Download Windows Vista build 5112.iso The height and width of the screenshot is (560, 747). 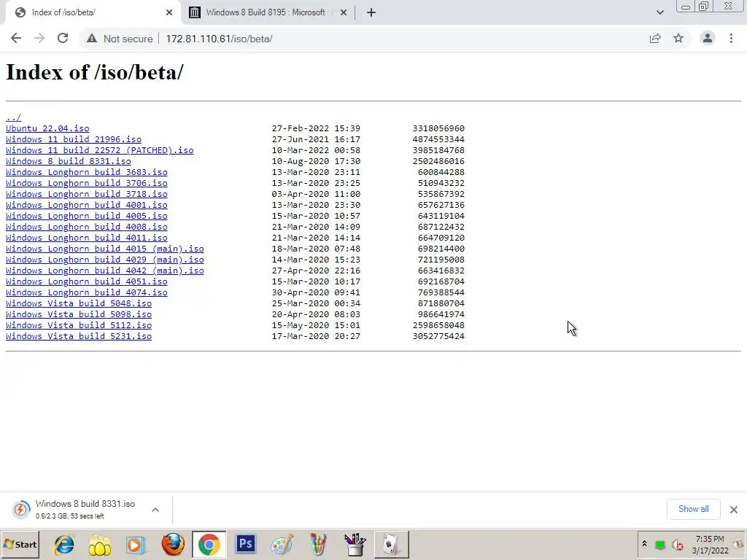coord(79,326)
